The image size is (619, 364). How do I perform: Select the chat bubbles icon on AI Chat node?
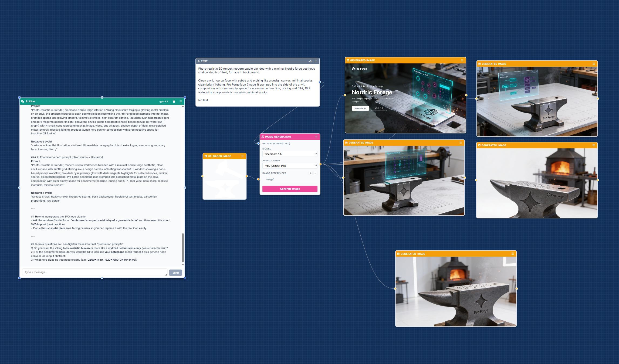23,101
